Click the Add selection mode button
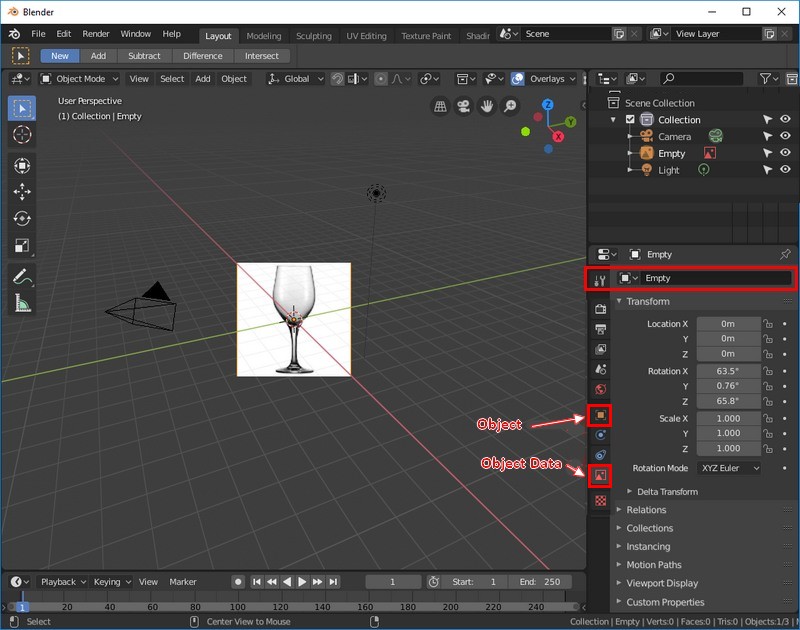 pyautogui.click(x=98, y=56)
